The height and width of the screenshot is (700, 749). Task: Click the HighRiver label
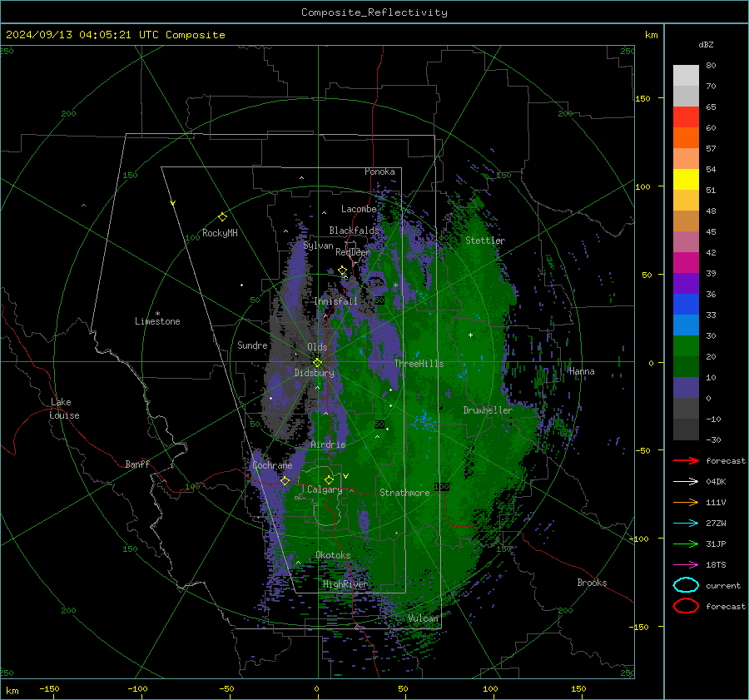click(x=345, y=584)
